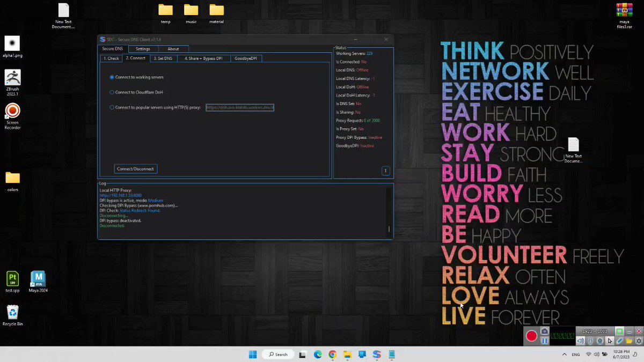The image size is (644, 362).
Task: Toggle mouse cursor capture in recorder
Action: pyautogui.click(x=610, y=341)
